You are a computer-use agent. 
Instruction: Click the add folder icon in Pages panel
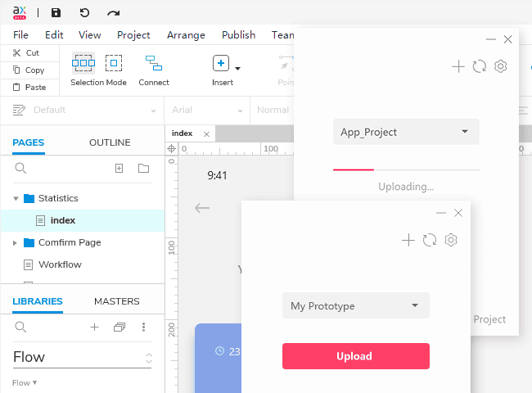143,169
